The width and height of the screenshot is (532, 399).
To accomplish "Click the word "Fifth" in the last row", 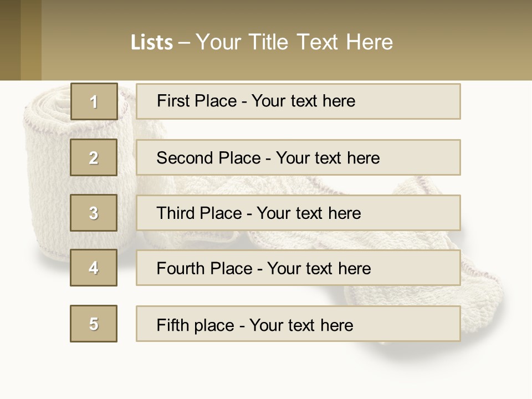I will pos(172,325).
